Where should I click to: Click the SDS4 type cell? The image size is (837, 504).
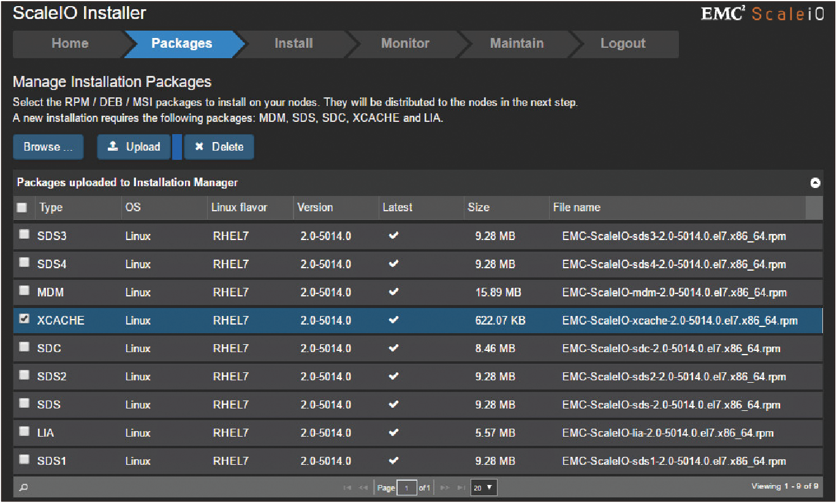51,264
